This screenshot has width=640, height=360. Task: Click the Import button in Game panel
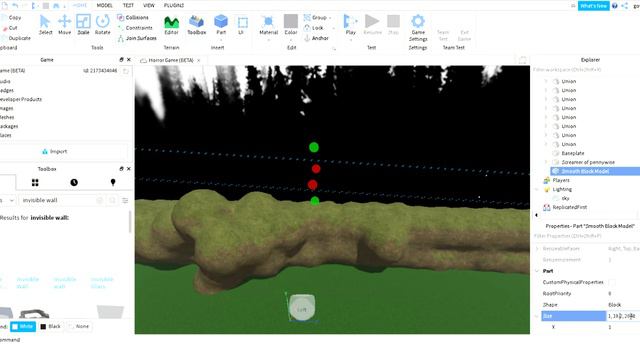coord(54,151)
